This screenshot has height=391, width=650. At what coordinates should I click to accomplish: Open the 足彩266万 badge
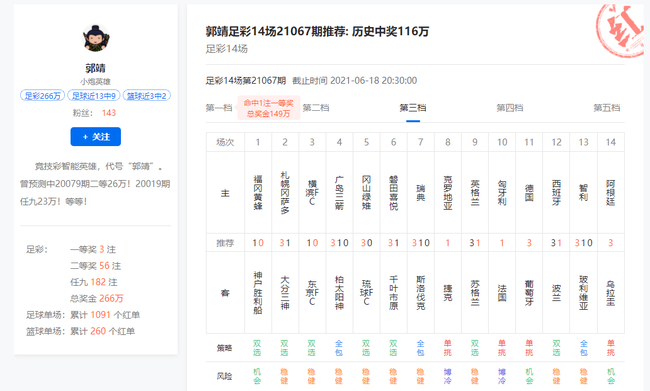42,96
